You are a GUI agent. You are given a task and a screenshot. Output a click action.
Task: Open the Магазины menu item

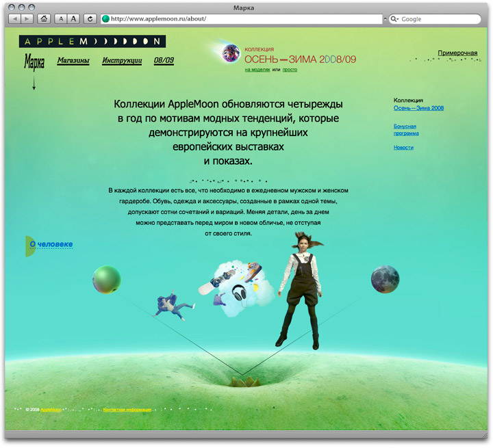click(x=73, y=61)
